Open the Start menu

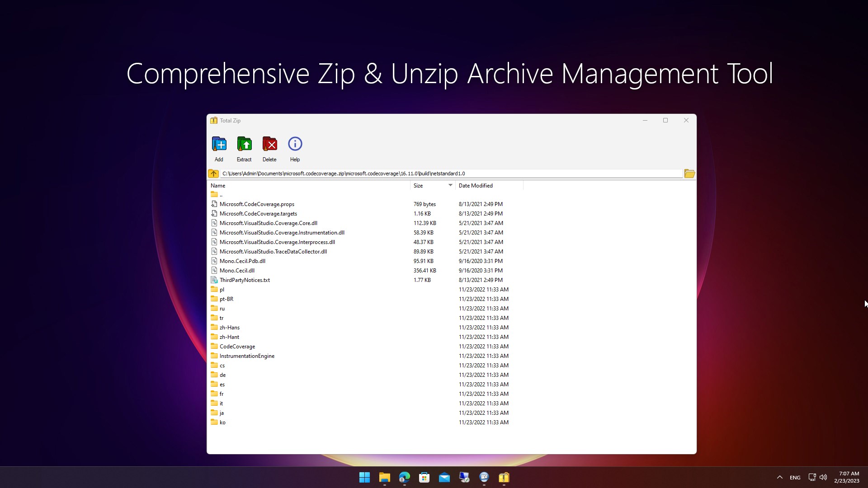(364, 478)
